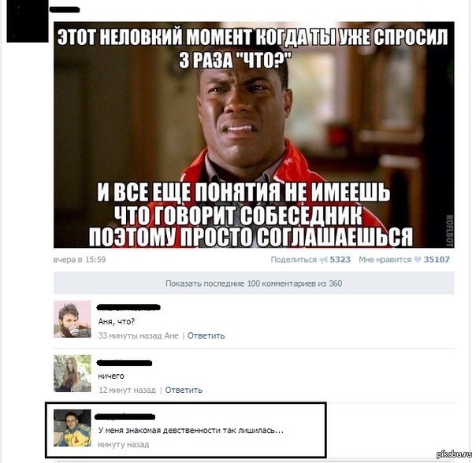
Task: Open the 'минуту назад' timestamp in highlighted comment
Action: (124, 444)
